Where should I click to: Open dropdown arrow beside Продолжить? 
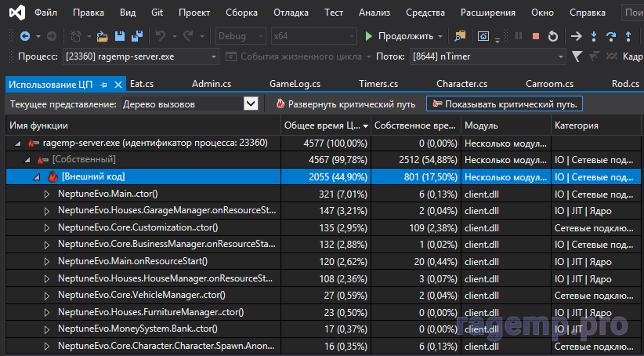440,36
